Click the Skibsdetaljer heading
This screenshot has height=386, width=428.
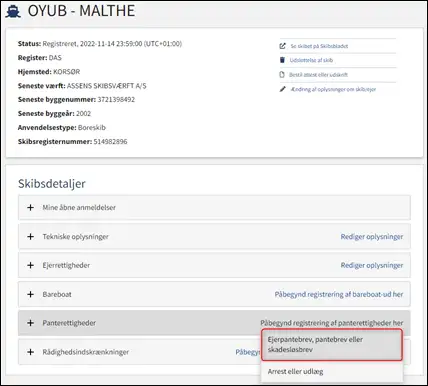tap(52, 184)
